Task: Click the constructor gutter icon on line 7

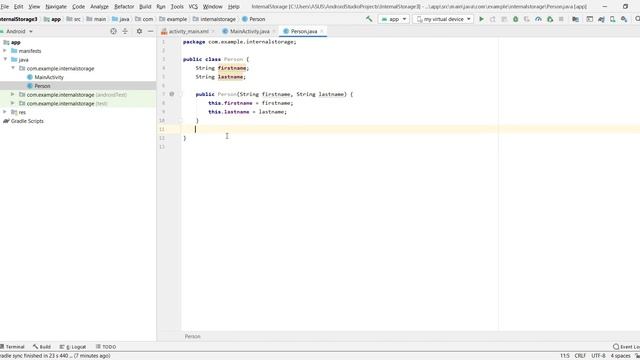Action: 172,94
